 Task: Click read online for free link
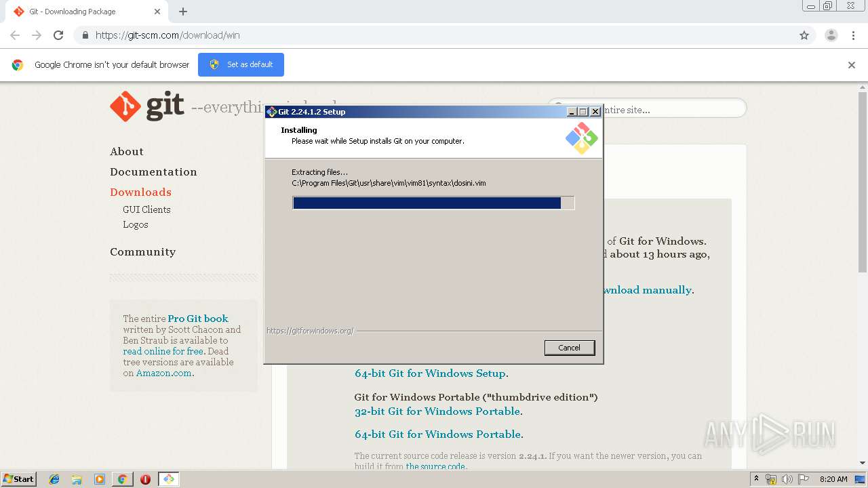click(x=163, y=351)
